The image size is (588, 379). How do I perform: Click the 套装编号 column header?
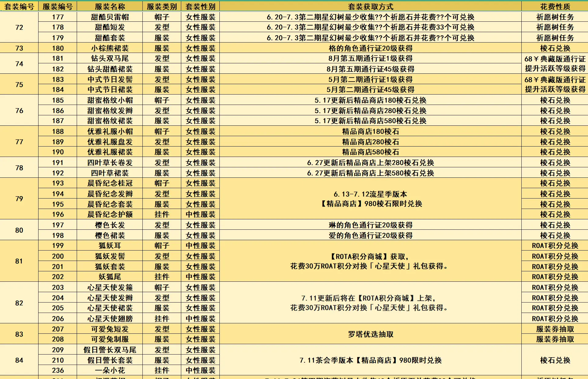point(19,6)
